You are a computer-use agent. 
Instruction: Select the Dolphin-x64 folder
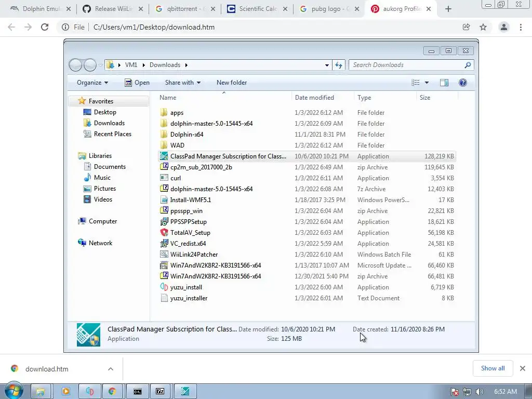[307, 135]
